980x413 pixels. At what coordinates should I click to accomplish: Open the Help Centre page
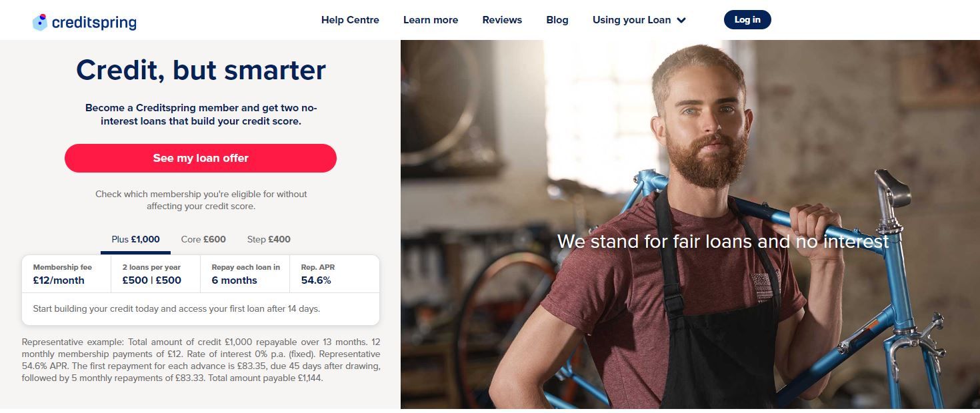350,20
